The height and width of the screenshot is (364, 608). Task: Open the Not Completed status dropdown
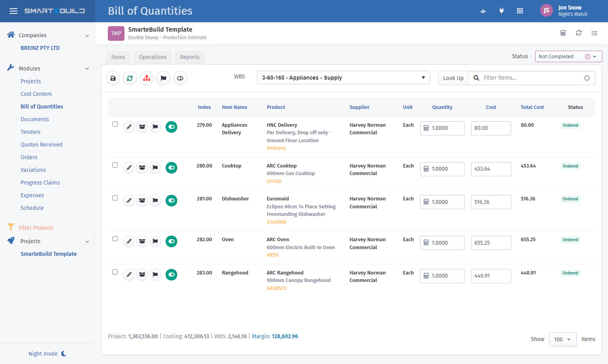[568, 57]
